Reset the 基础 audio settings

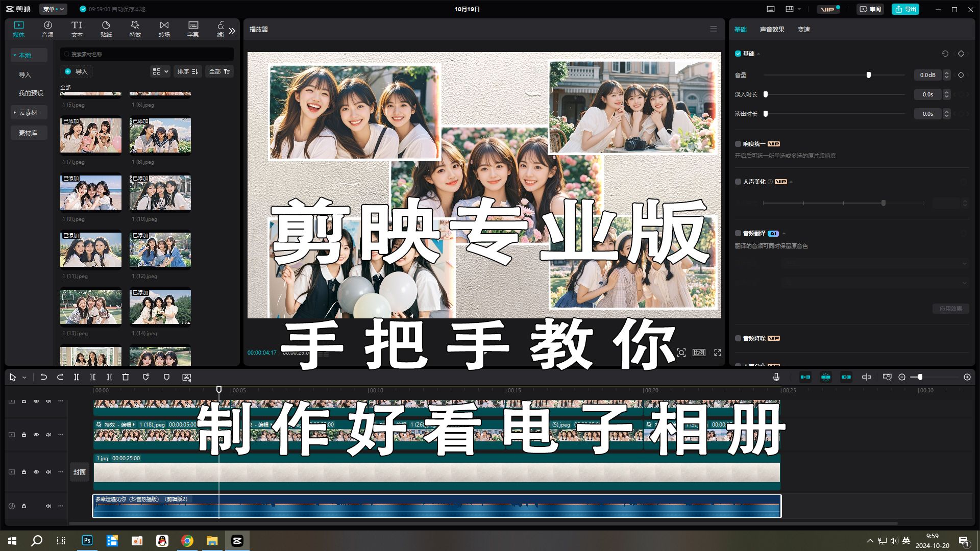tap(945, 54)
